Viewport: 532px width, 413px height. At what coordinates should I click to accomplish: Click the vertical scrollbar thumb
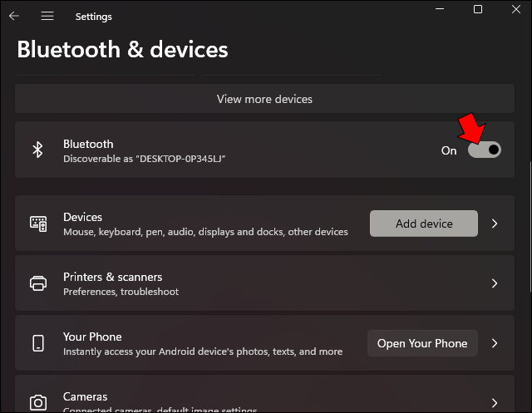[x=530, y=227]
